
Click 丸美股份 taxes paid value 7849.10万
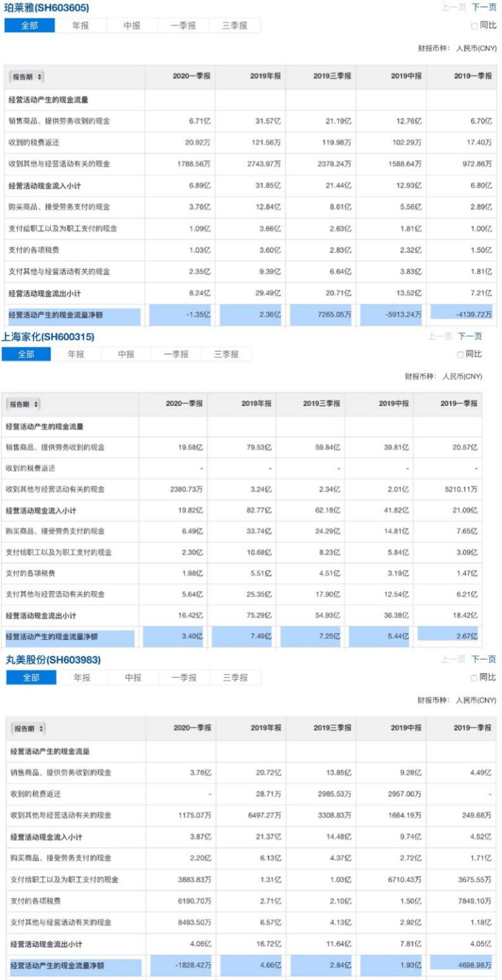(x=473, y=900)
